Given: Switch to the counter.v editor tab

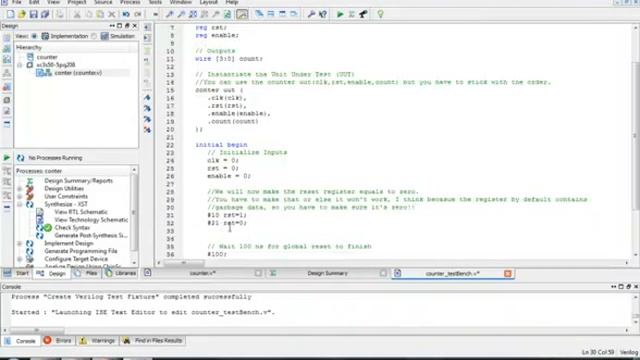Looking at the screenshot, I should click(203, 273).
